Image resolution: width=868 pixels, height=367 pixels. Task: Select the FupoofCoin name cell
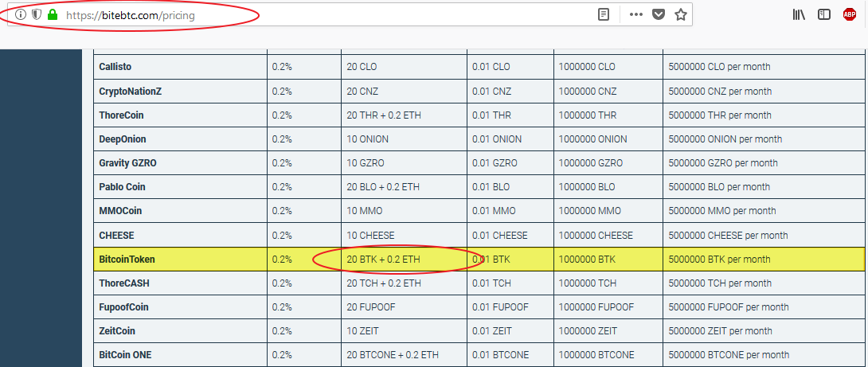click(180, 306)
